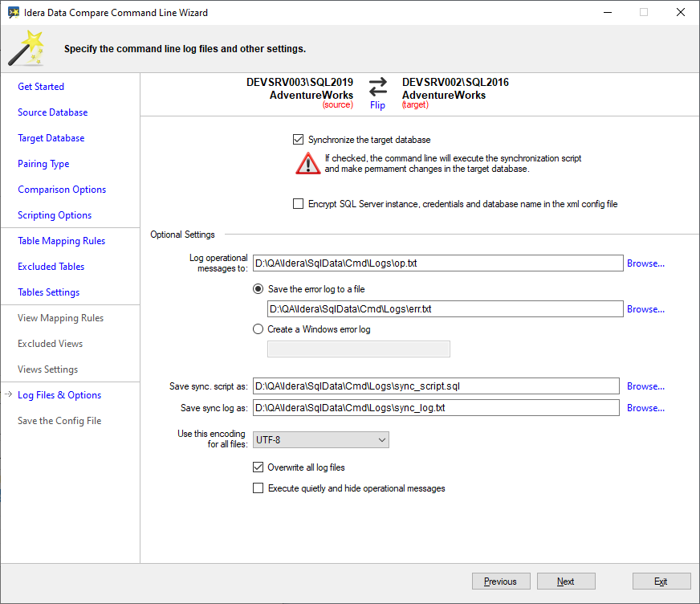The image size is (700, 604).
Task: Enable encrypt SQL Server credentials checkbox
Action: (x=299, y=204)
